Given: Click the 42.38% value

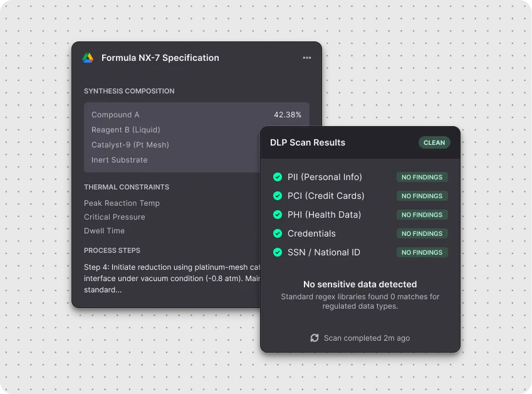Looking at the screenshot, I should [288, 115].
